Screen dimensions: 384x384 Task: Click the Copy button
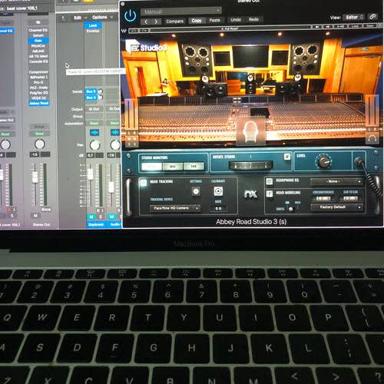pyautogui.click(x=197, y=21)
